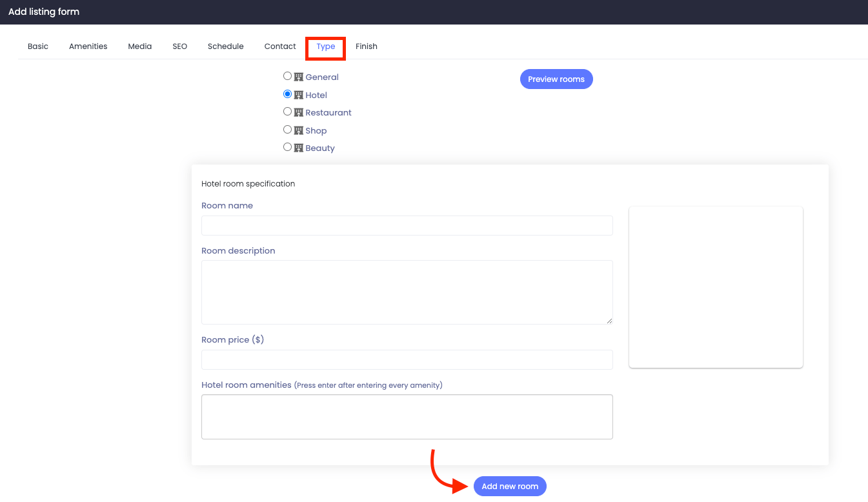Focus the Room price ($) field
Screen dimensions: 868x502
tap(407, 359)
